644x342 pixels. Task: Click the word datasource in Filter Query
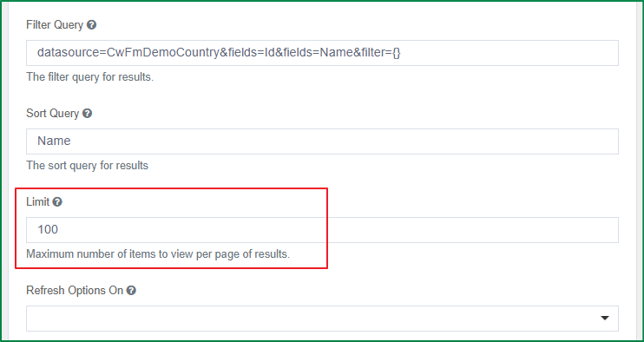pyautogui.click(x=66, y=53)
